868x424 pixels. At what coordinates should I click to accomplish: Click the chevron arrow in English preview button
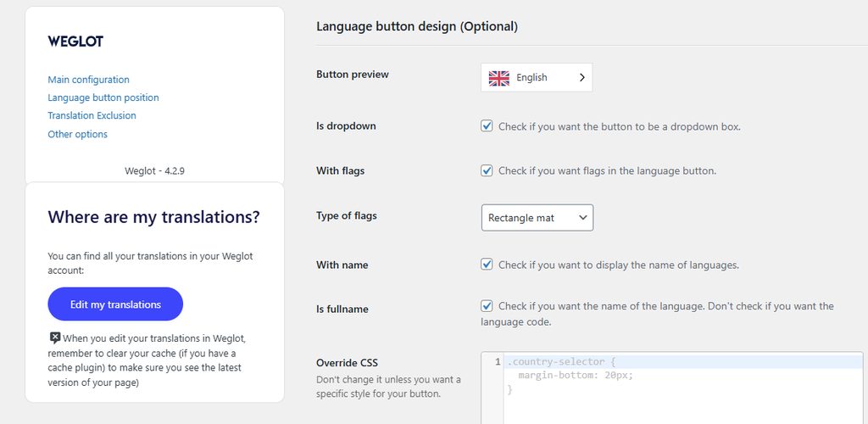pyautogui.click(x=581, y=78)
